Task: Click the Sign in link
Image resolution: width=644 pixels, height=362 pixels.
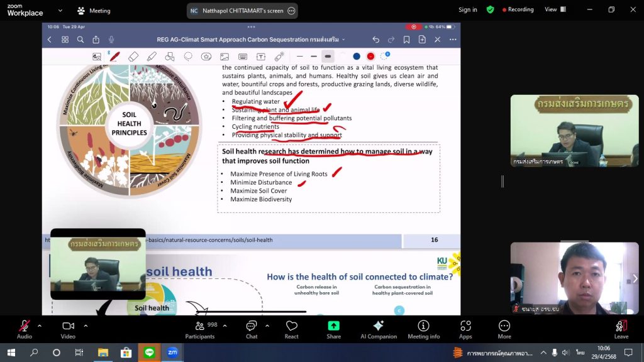Action: pyautogui.click(x=467, y=10)
